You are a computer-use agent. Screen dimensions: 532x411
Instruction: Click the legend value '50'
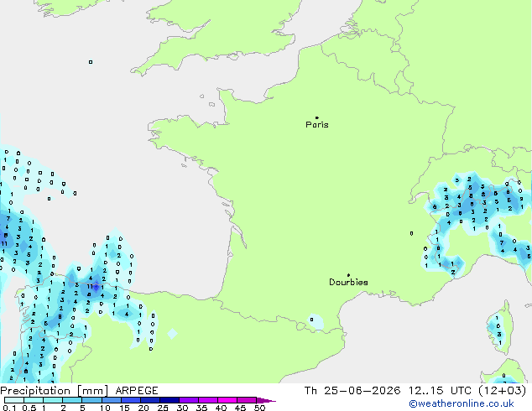click(x=259, y=408)
